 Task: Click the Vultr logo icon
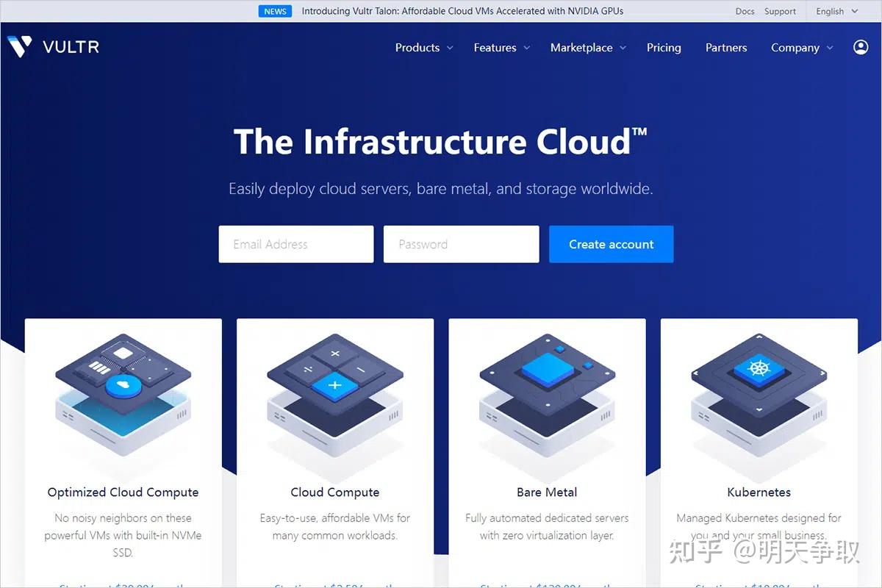20,47
